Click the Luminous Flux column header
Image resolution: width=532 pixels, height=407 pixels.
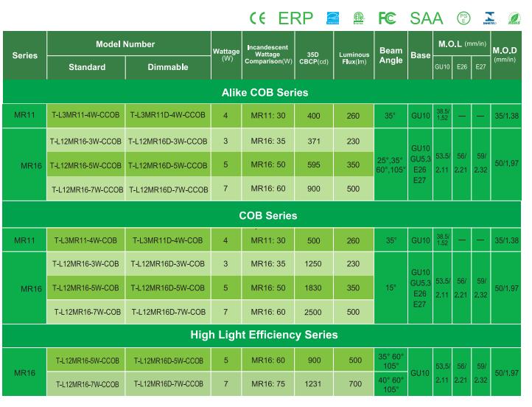[x=354, y=55]
